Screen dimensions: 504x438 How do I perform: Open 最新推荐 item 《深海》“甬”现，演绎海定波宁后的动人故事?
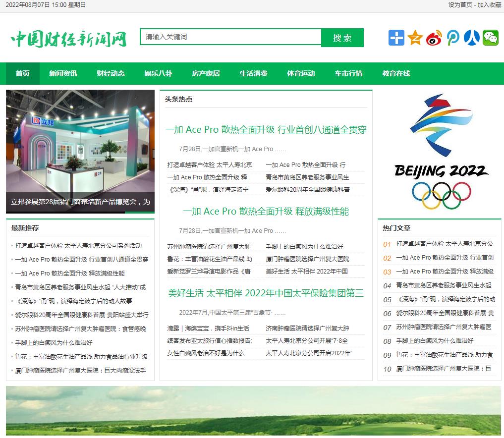pos(74,301)
